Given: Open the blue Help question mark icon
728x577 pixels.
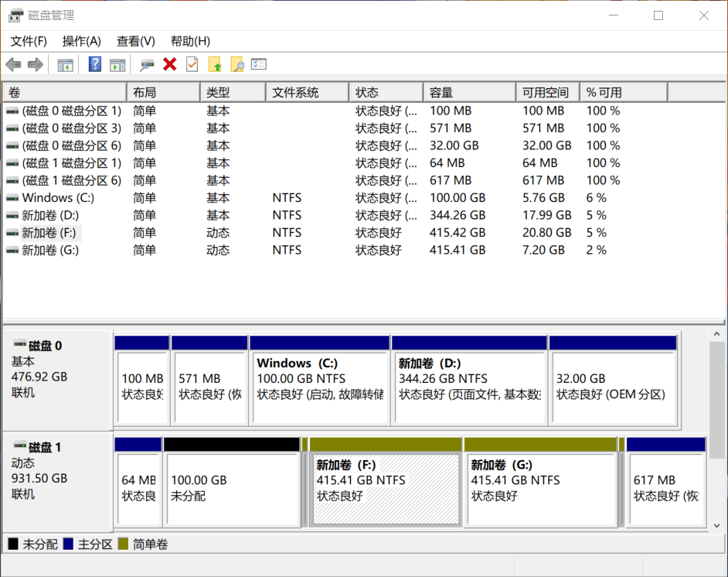Looking at the screenshot, I should [x=95, y=64].
